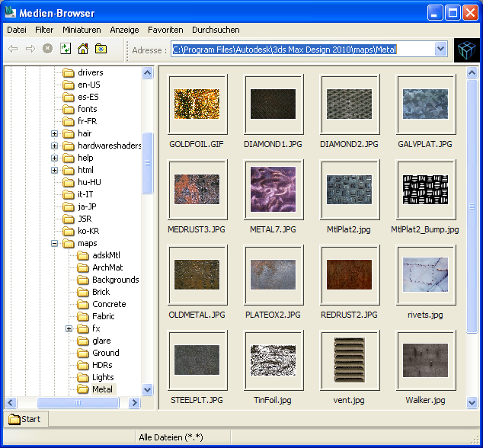Click the Backgrounds folder icon
This screenshot has width=483, height=448.
pos(83,280)
